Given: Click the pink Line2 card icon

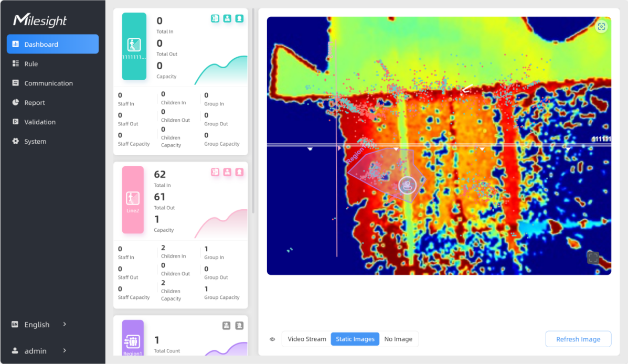Looking at the screenshot, I should [x=133, y=199].
